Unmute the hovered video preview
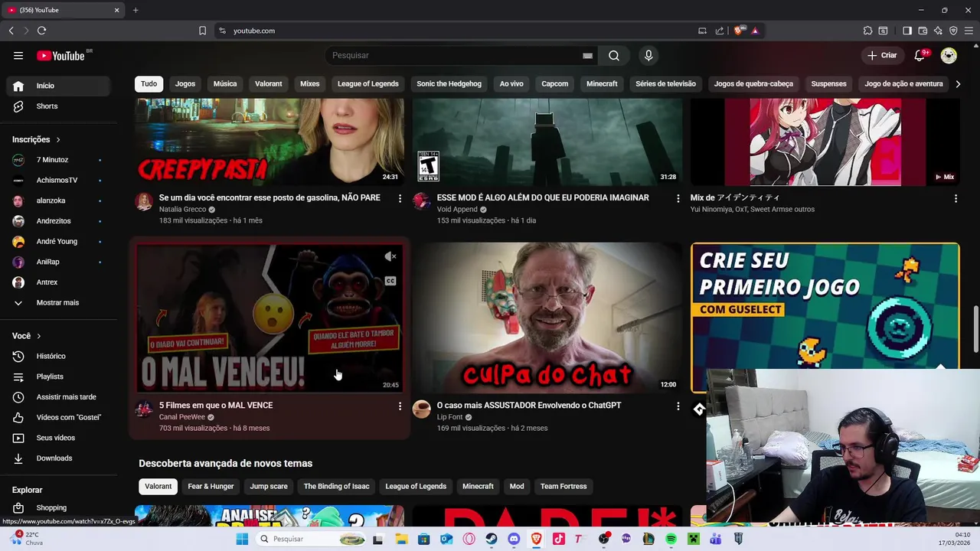 [390, 256]
